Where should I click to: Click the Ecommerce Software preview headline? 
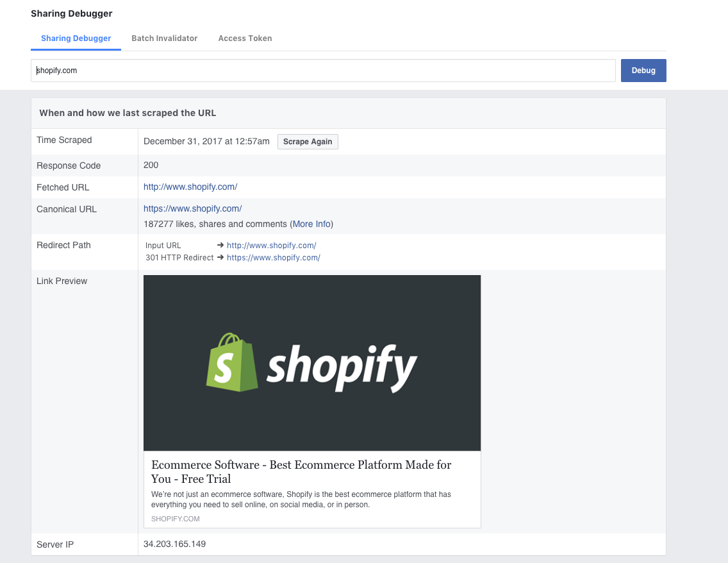click(x=301, y=471)
